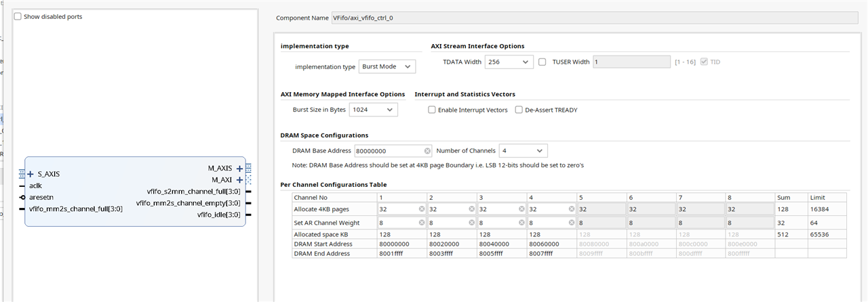Check De-Assert TREADY option
Screen dimensions: 868x302
[519, 110]
